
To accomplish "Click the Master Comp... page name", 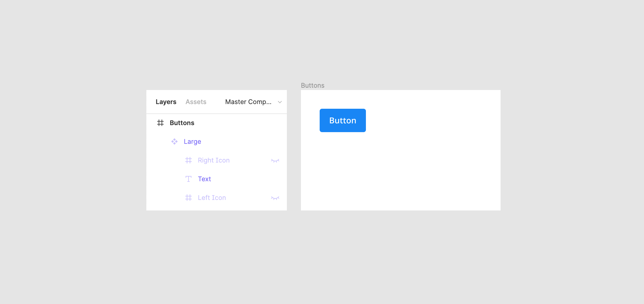I will [x=248, y=102].
